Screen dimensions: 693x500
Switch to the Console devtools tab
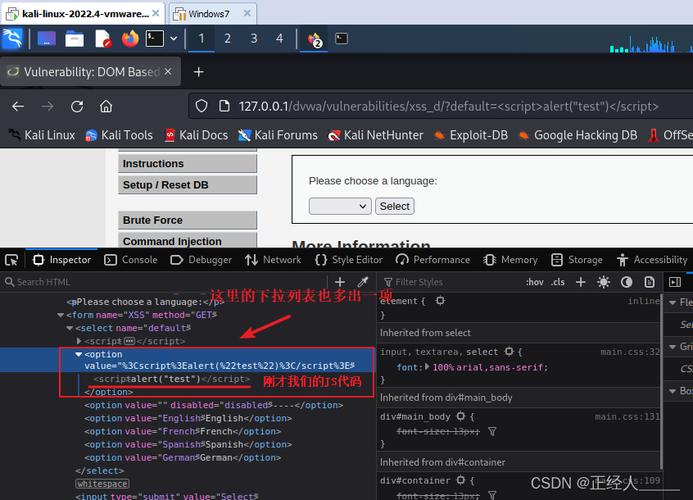[131, 260]
